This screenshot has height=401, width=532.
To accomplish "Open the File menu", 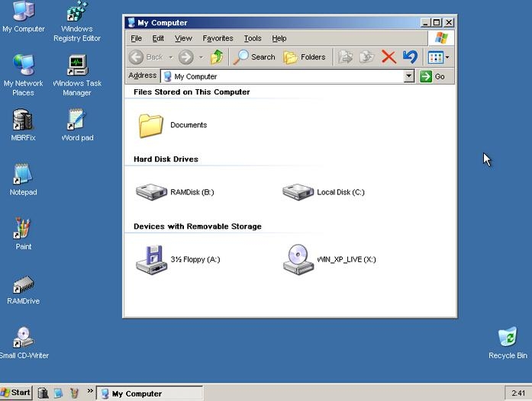I will click(x=136, y=38).
